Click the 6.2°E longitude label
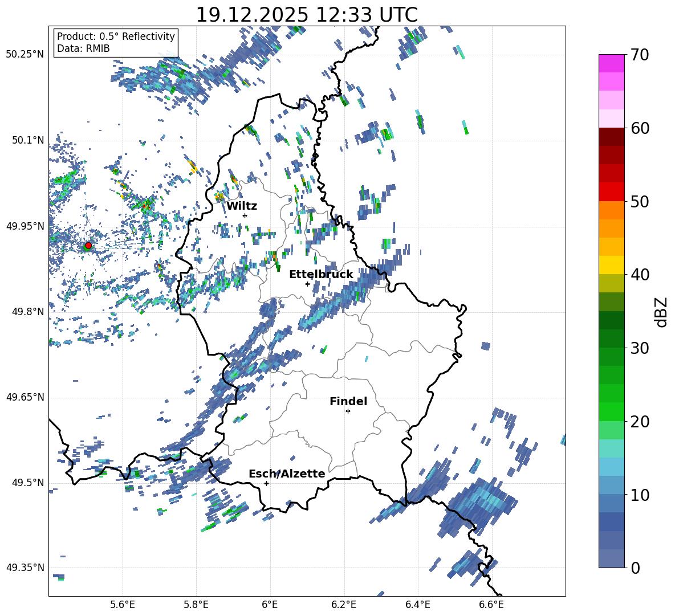The height and width of the screenshot is (616, 675). click(344, 605)
